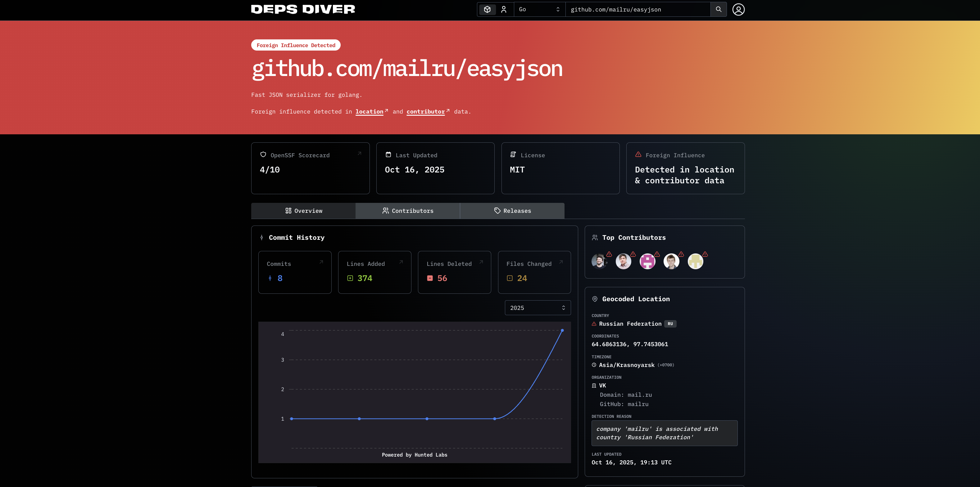The width and height of the screenshot is (980, 487).
Task: Switch to the Contributors tab
Action: [x=407, y=211]
